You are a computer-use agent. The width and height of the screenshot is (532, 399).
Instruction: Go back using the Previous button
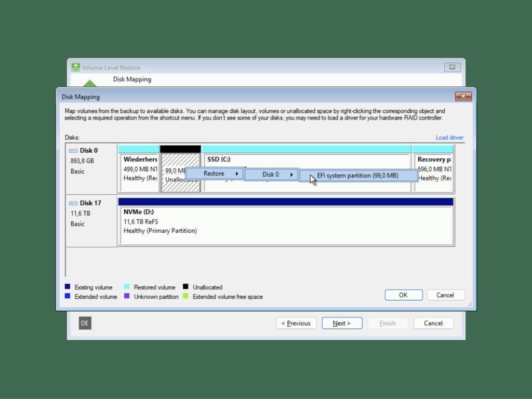coord(296,323)
